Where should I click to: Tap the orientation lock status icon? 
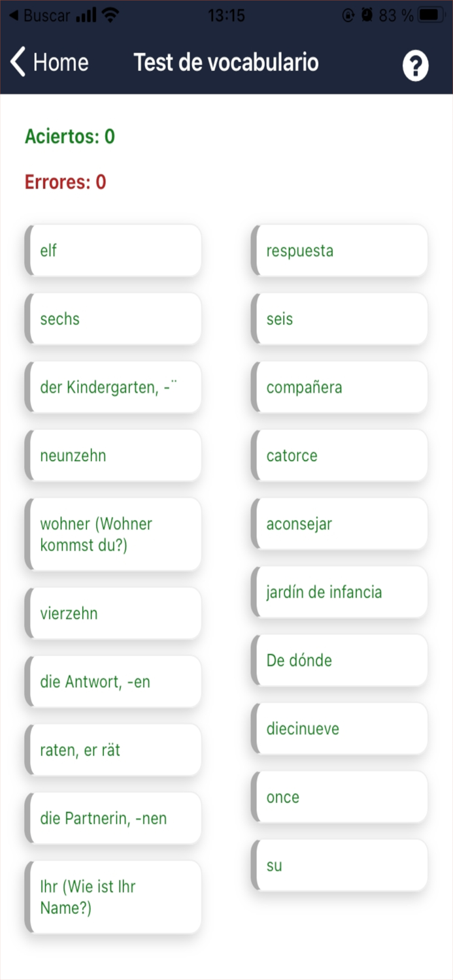point(347,14)
